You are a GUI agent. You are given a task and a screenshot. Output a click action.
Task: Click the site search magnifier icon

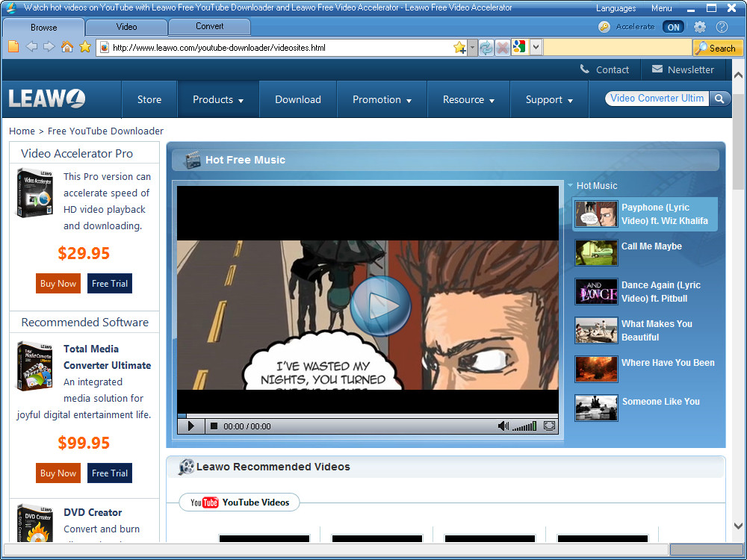tap(719, 99)
